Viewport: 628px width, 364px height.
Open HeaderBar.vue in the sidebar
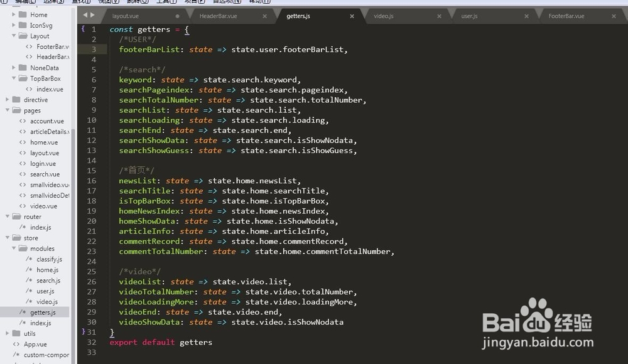(x=53, y=57)
